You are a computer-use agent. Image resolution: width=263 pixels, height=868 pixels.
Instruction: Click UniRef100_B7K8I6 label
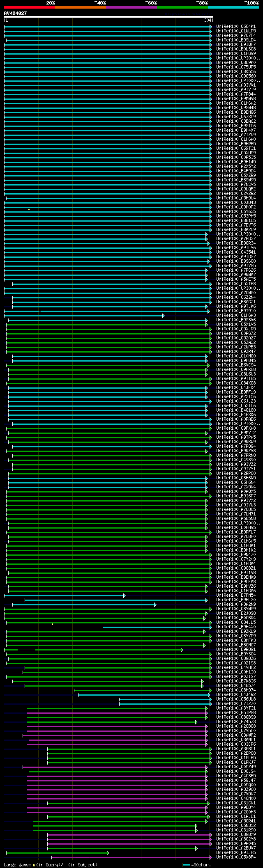pos(236,681)
